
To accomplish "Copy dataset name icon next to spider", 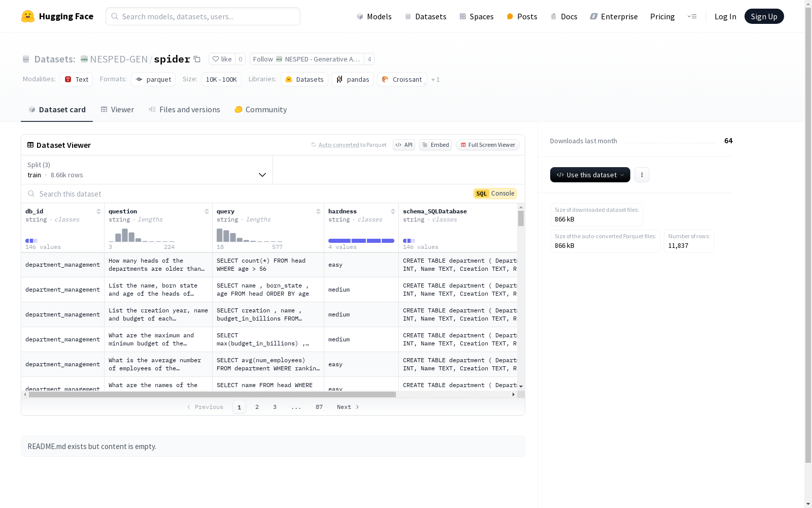I will [197, 59].
